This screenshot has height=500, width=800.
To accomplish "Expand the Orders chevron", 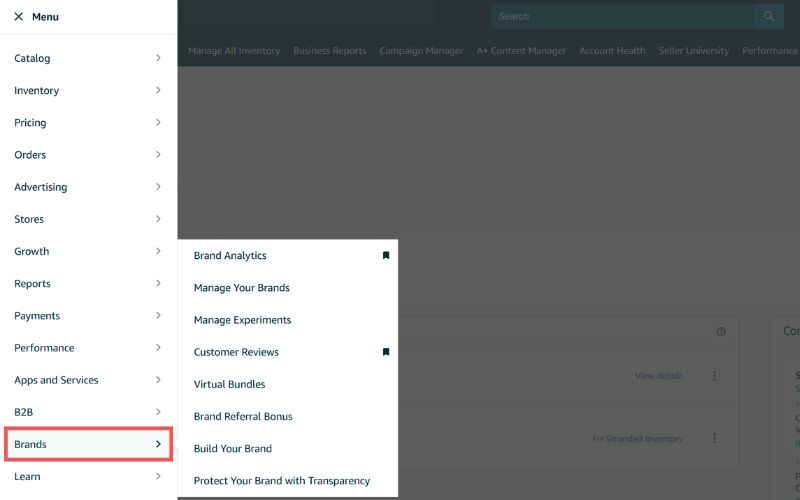I will coord(158,155).
